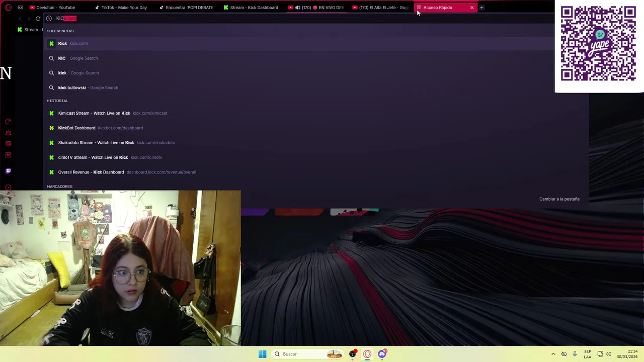The height and width of the screenshot is (362, 644).
Task: Open Twitch panel in sidebar
Action: click(x=8, y=171)
